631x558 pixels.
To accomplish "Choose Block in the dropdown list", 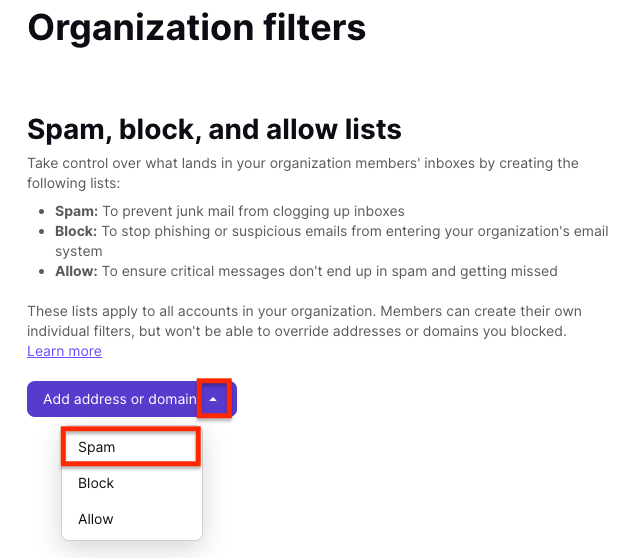I will point(131,483).
